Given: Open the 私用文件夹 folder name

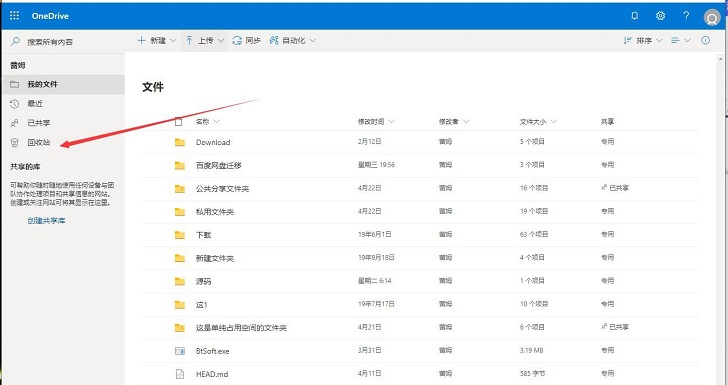Looking at the screenshot, I should (x=214, y=212).
